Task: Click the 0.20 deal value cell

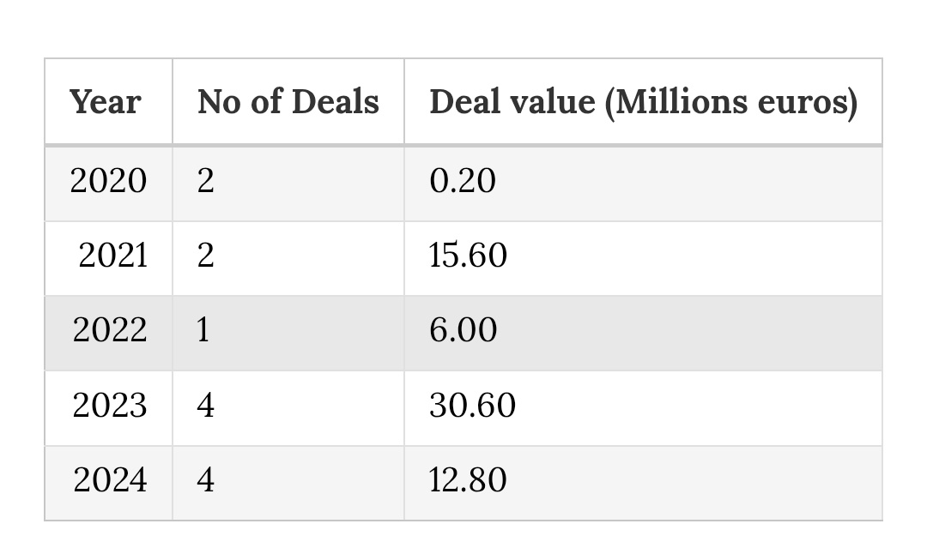Action: [643, 184]
